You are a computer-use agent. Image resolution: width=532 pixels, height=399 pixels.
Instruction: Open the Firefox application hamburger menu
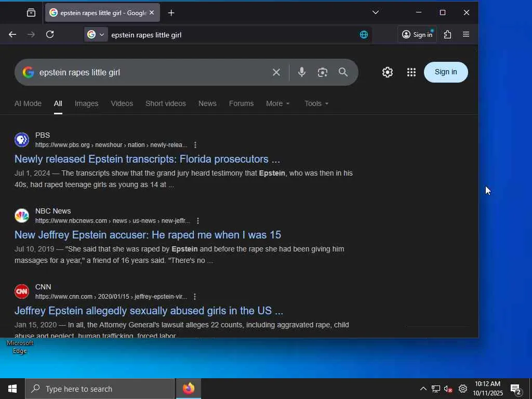click(466, 34)
